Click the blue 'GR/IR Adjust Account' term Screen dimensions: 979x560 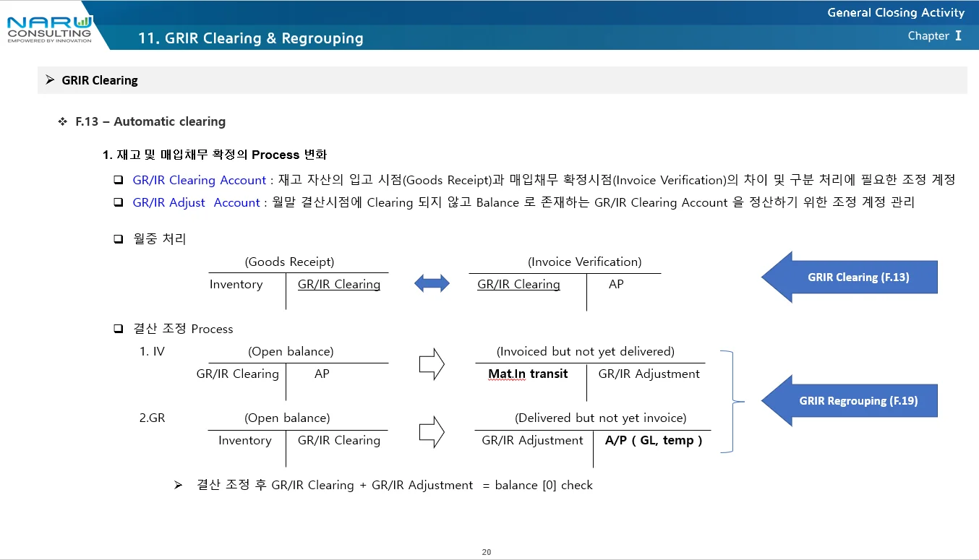coord(196,202)
